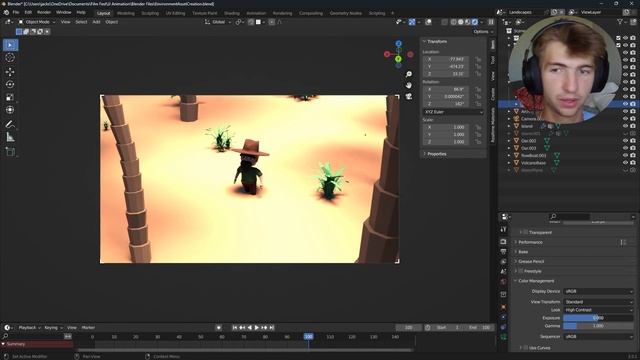Adjust the Gamma slider
This screenshot has width=640, height=360.
pyautogui.click(x=598, y=326)
